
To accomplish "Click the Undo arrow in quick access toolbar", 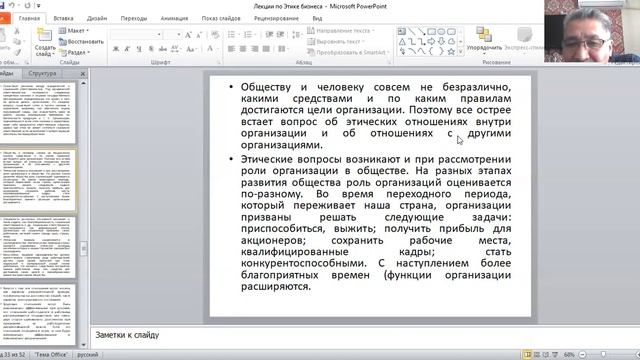I will [11, 6].
